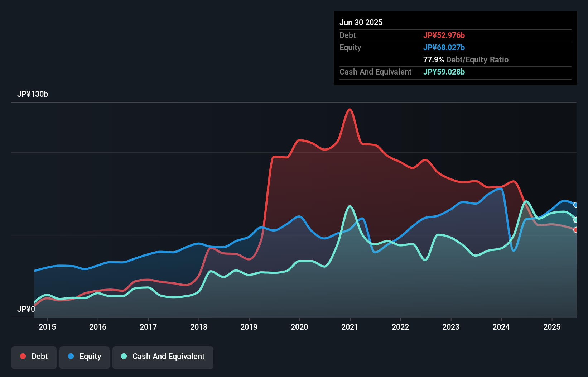Viewport: 588px width, 377px height.
Task: Click the red Debt legend dot
Action: point(22,356)
